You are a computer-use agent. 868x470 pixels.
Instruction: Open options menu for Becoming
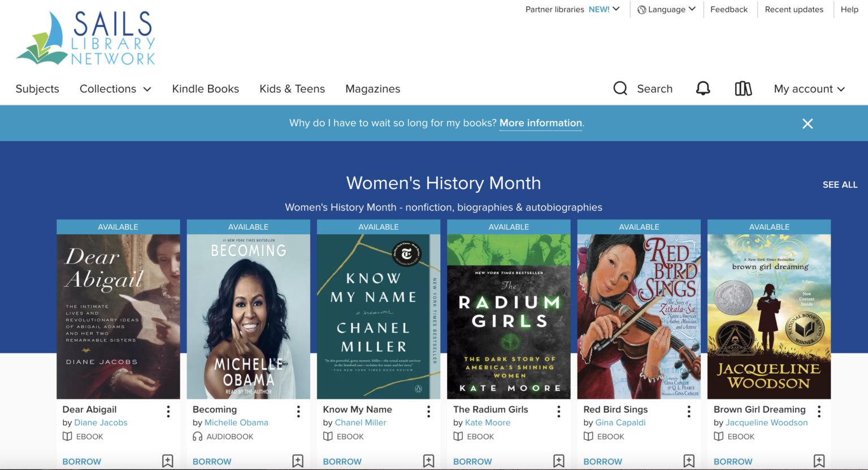298,411
